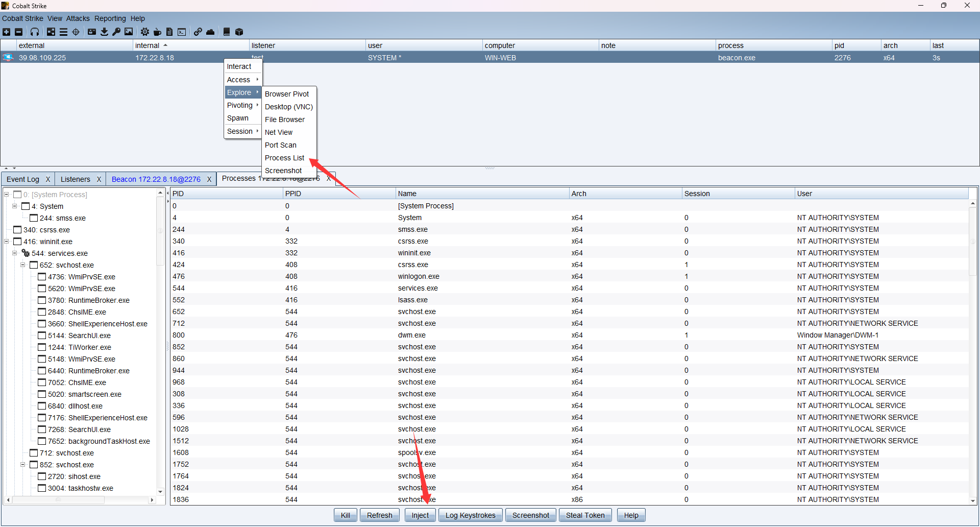Show the targets view crosshair icon
The image size is (980, 527).
[76, 32]
